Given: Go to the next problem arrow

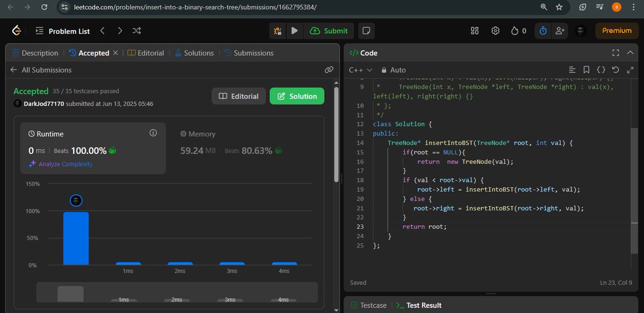Looking at the screenshot, I should (x=120, y=31).
